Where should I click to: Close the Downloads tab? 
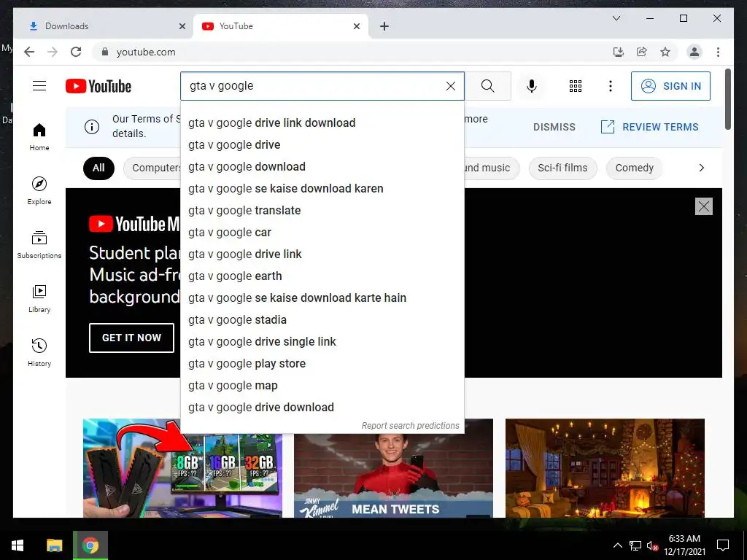click(182, 26)
